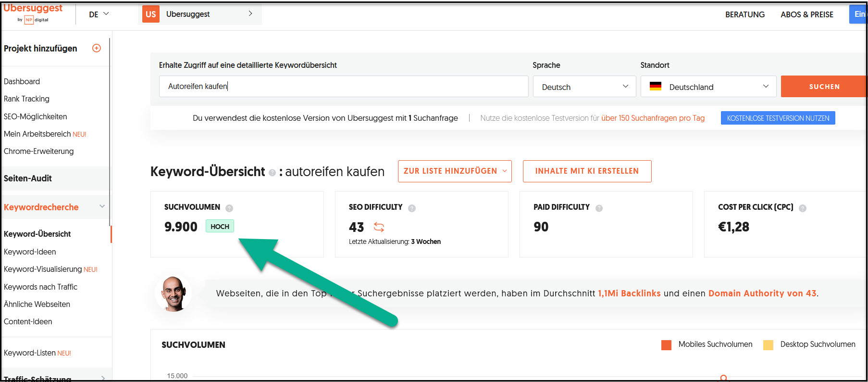Screen dimensions: 868x382
Task: Click the plus icon next to Projekt hinzufügen
Action: click(x=97, y=48)
